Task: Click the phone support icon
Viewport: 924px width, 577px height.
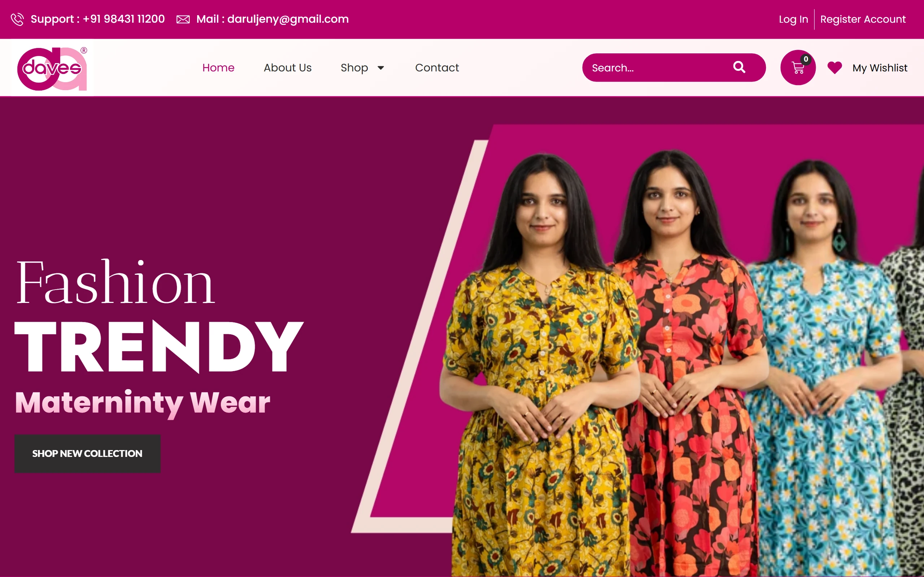Action: pyautogui.click(x=17, y=19)
